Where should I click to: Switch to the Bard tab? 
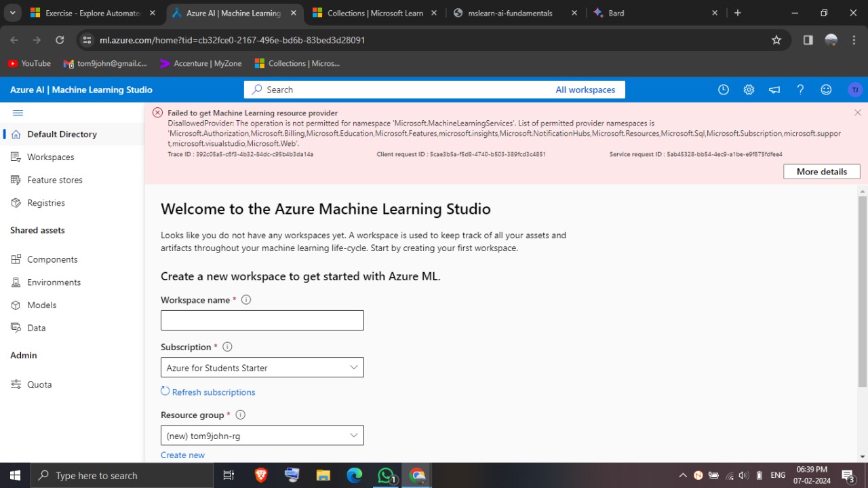point(655,13)
